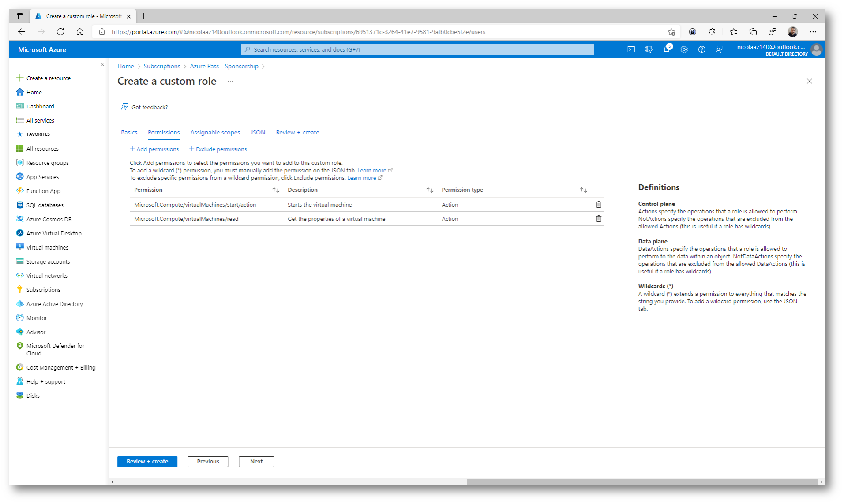Sort by the Description column
Screen dimensions: 844x504
[x=430, y=190]
